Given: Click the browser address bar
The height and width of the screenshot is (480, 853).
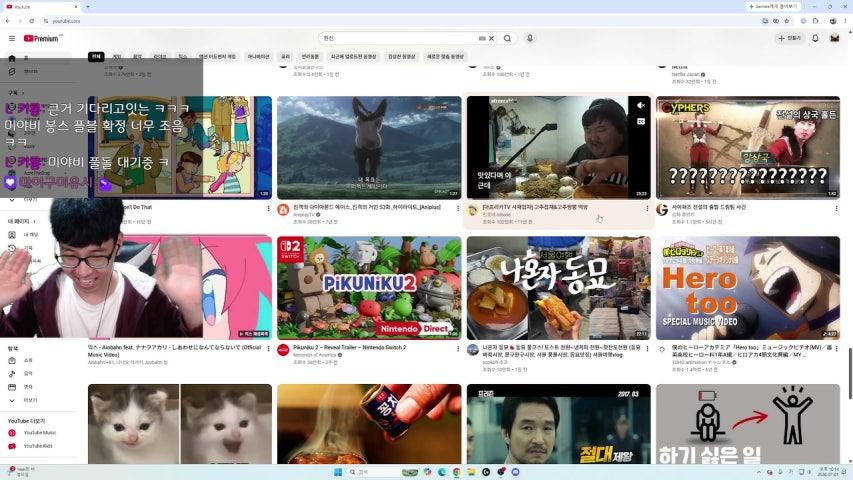Looking at the screenshot, I should point(403,21).
